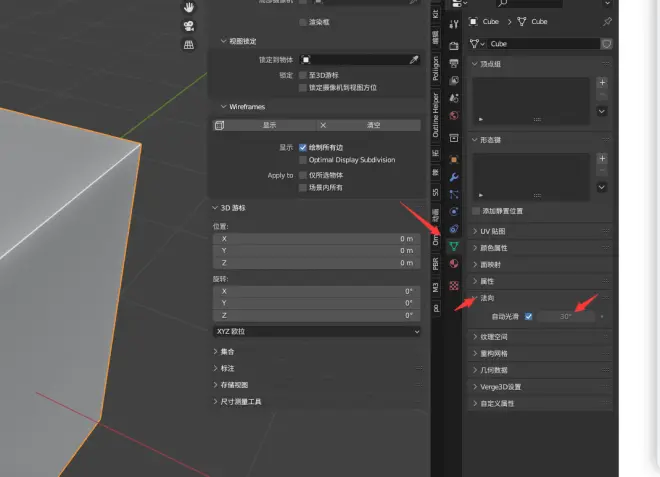Open the Material properties sphere icon

click(454, 264)
